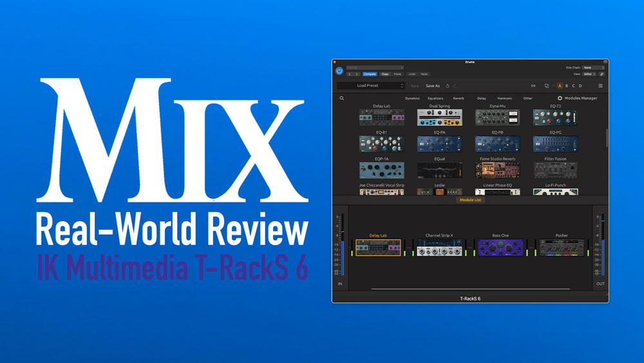This screenshot has width=644, height=363.
Task: Switch to snapshot A
Action: point(560,86)
